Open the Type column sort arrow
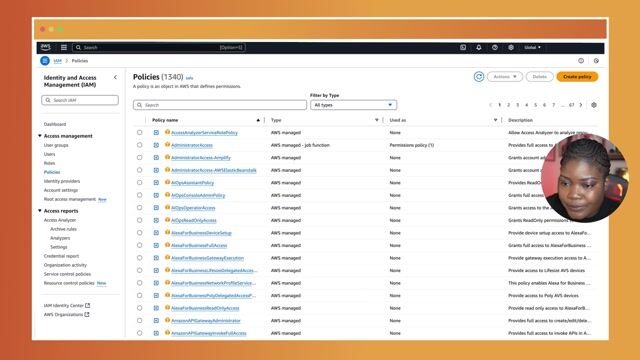The height and width of the screenshot is (360, 640). click(x=376, y=120)
